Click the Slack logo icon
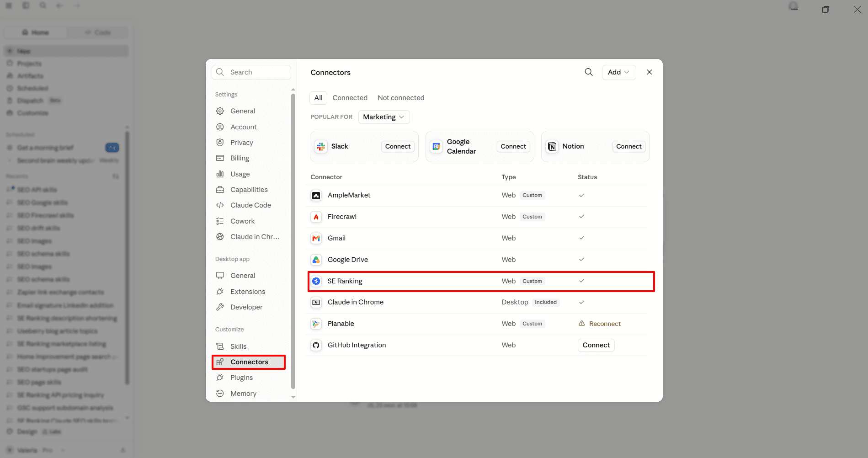This screenshot has height=458, width=868. 321,146
